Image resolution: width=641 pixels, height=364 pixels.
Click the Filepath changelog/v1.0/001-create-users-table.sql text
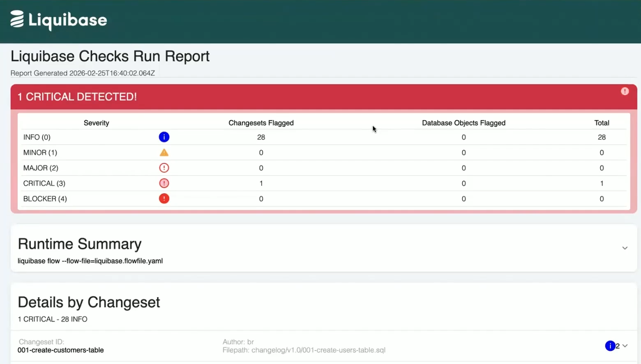pos(304,350)
